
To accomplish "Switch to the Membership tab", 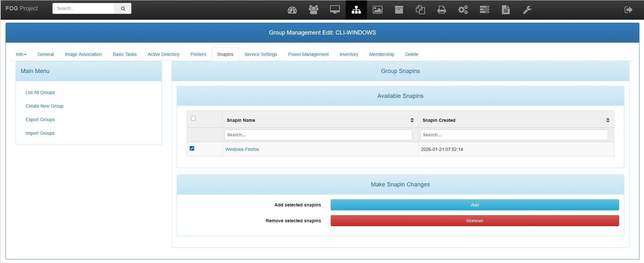I will 382,54.
